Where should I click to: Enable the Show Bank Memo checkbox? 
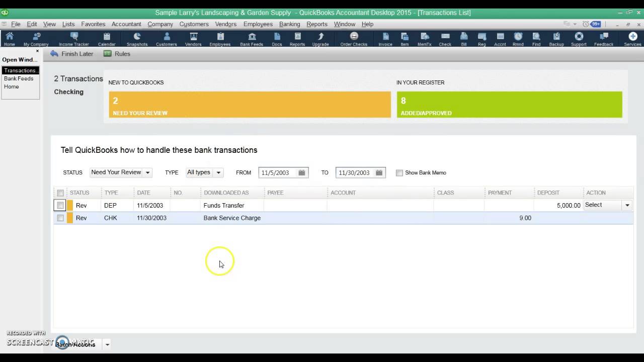point(399,172)
